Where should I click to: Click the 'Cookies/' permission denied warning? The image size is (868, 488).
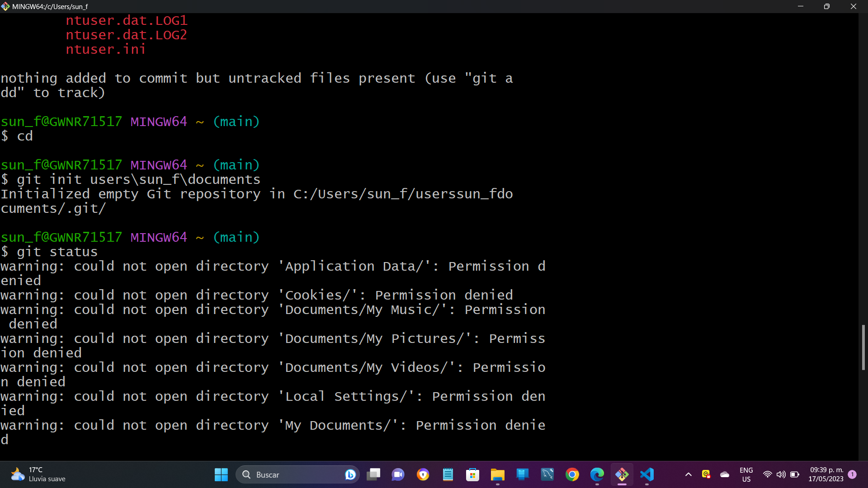257,295
